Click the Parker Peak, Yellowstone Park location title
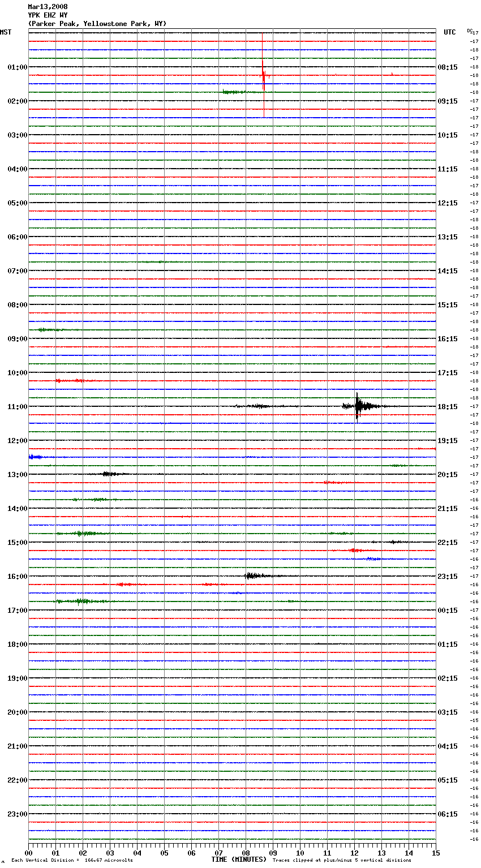The width and height of the screenshot is (481, 868). 97,24
